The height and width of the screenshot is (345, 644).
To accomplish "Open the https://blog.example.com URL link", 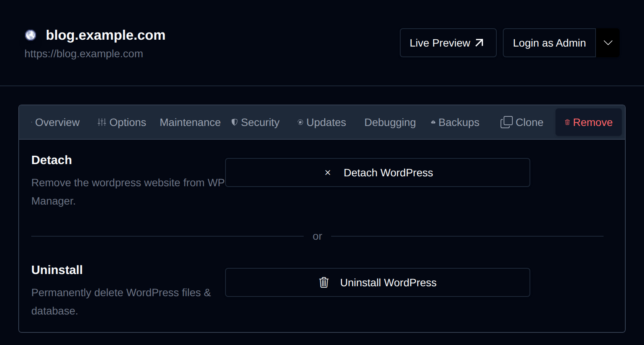I will [84, 54].
